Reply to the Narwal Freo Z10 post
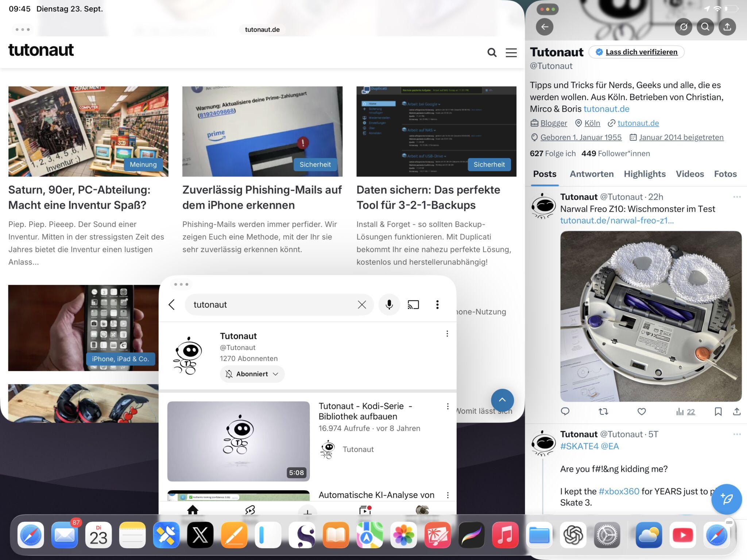The height and width of the screenshot is (560, 747). [x=565, y=412]
